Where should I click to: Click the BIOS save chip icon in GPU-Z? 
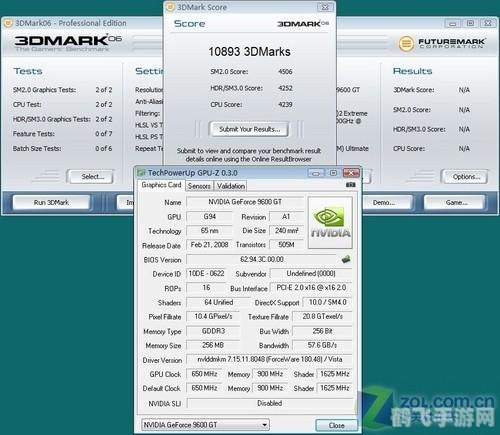click(346, 259)
